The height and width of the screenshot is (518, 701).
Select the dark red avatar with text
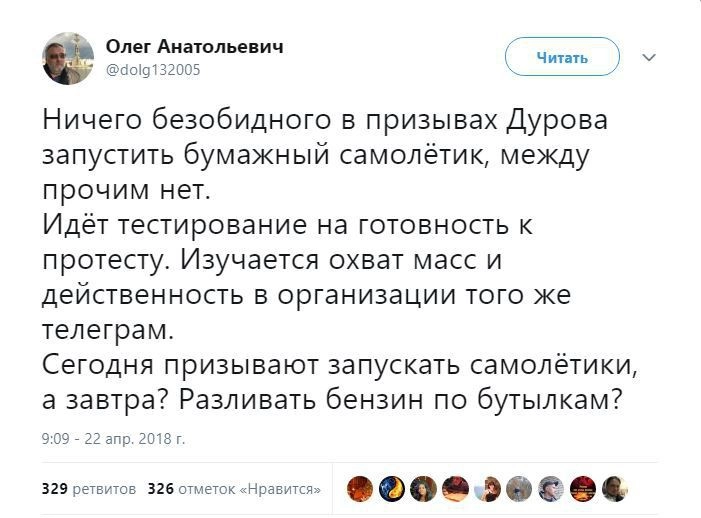pos(584,489)
